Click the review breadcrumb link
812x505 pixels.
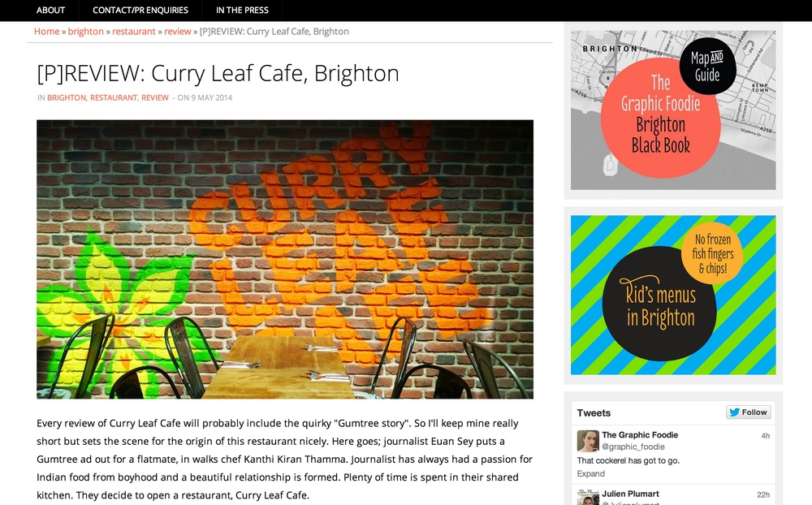(x=178, y=31)
